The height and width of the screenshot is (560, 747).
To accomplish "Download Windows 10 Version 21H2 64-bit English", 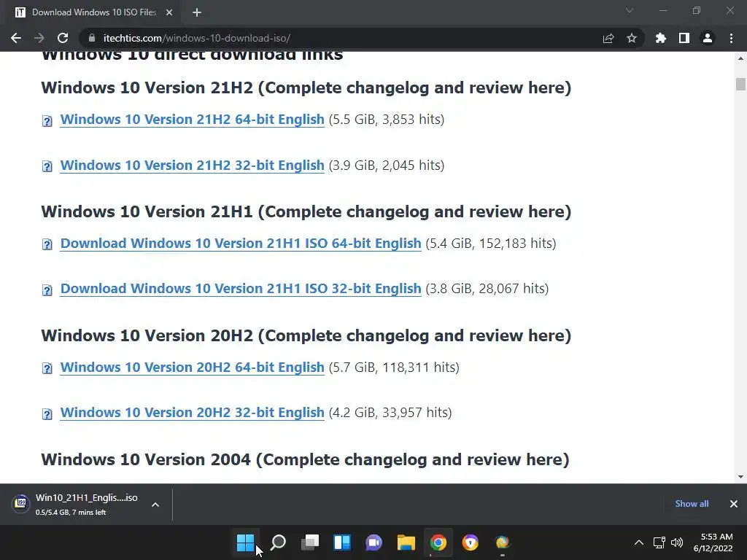I will 192,119.
